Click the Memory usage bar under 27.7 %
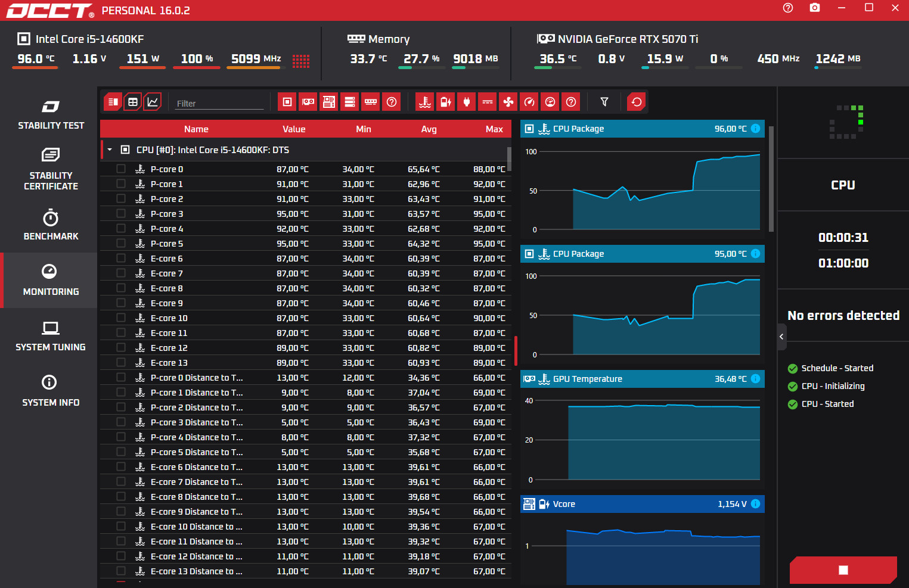The width and height of the screenshot is (909, 588). 421,67
